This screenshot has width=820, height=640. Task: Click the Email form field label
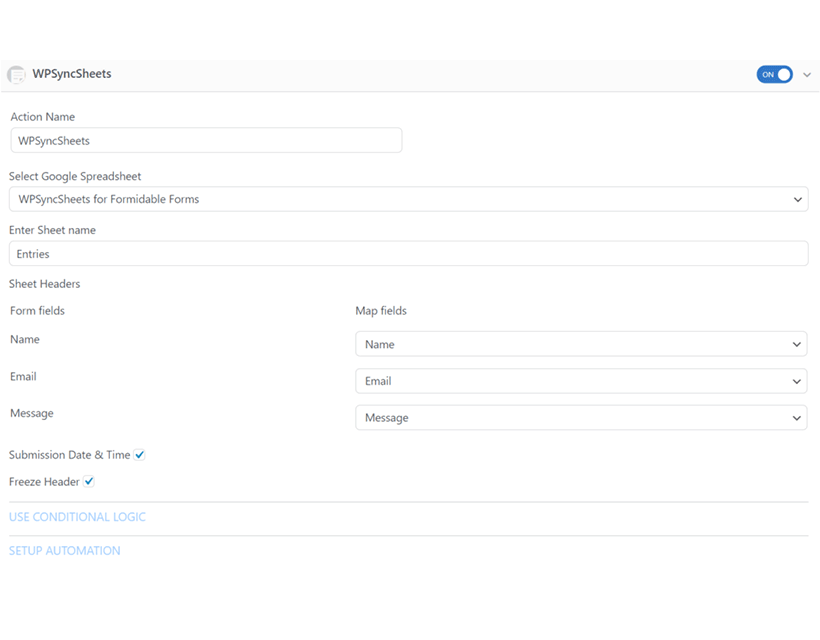click(x=23, y=376)
